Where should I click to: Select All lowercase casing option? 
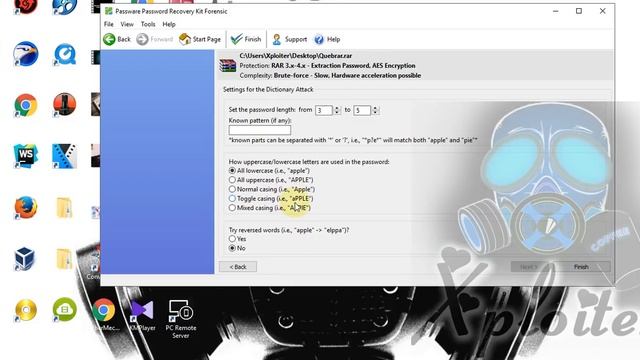(x=232, y=171)
